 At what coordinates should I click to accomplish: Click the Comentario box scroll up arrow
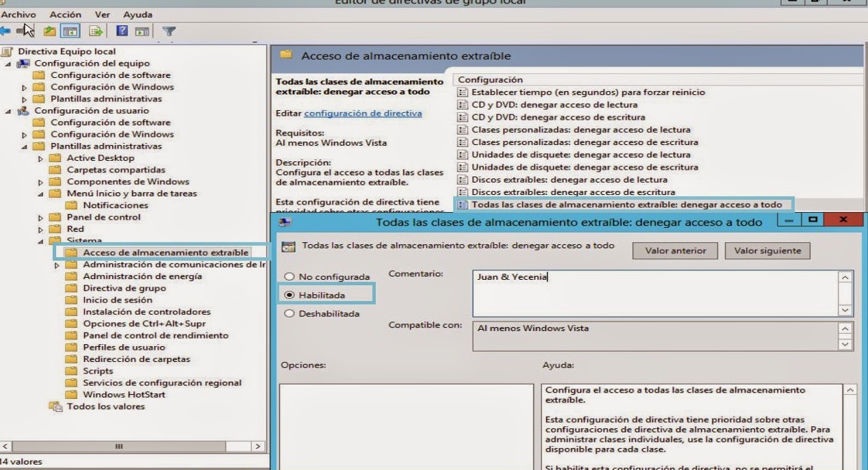(846, 277)
